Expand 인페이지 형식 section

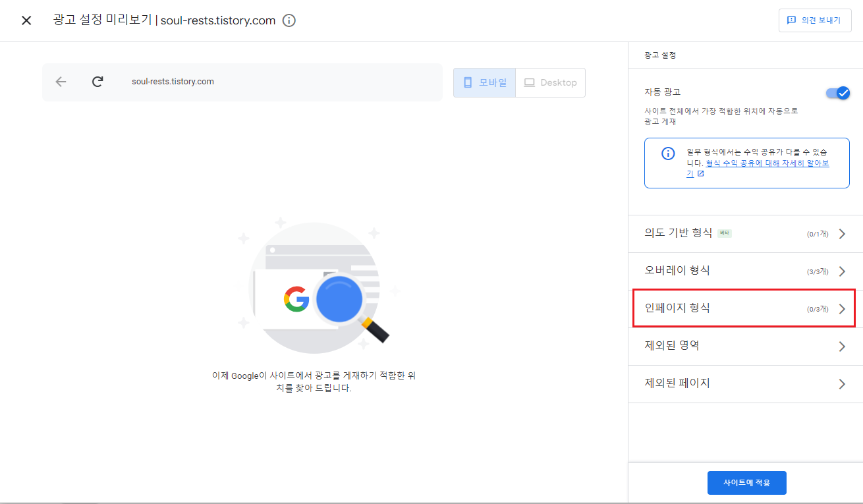point(746,308)
